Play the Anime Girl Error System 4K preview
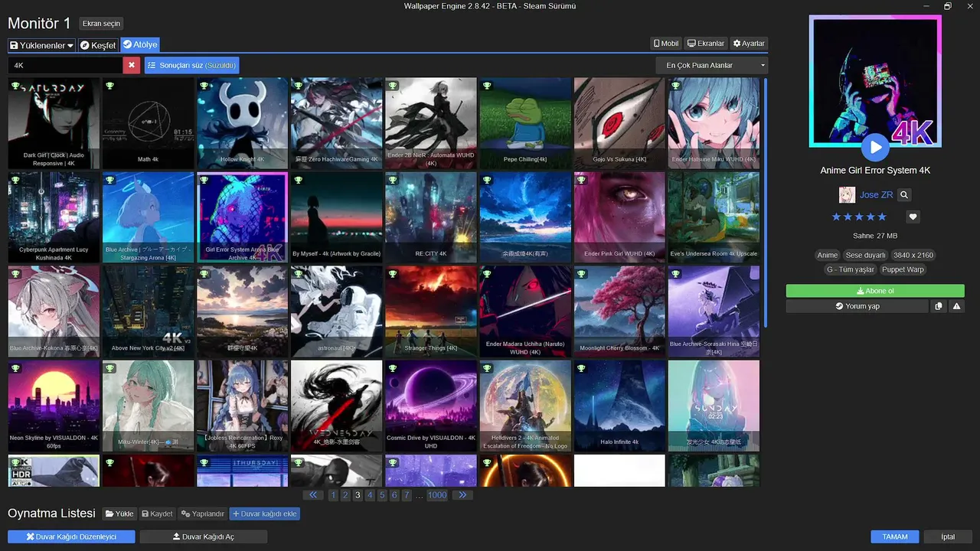Screen dimensions: 980x551 [x=874, y=147]
